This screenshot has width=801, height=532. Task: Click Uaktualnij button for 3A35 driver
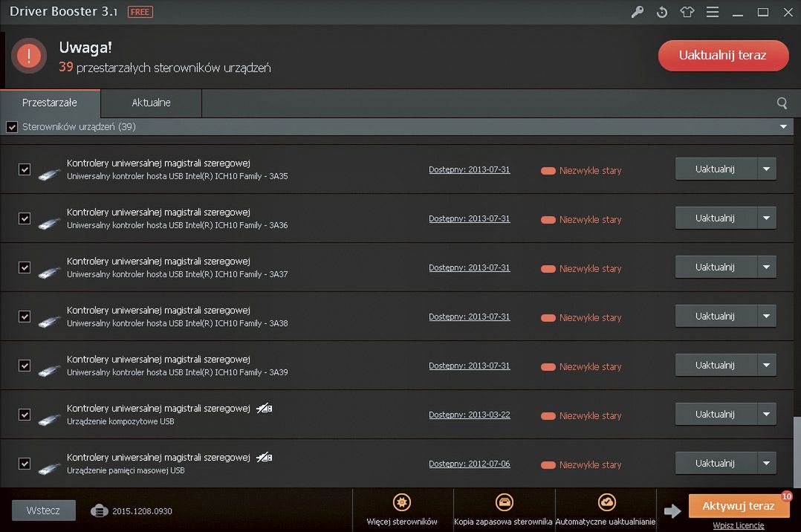click(716, 169)
